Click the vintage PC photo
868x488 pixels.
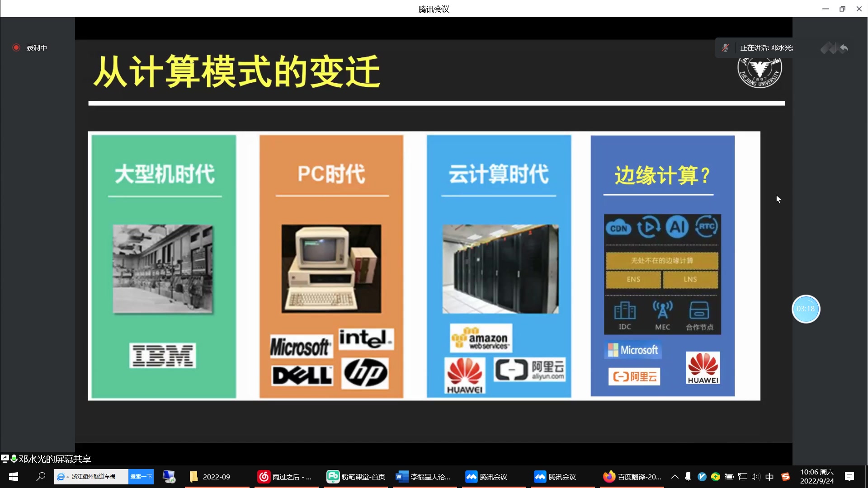tap(331, 269)
